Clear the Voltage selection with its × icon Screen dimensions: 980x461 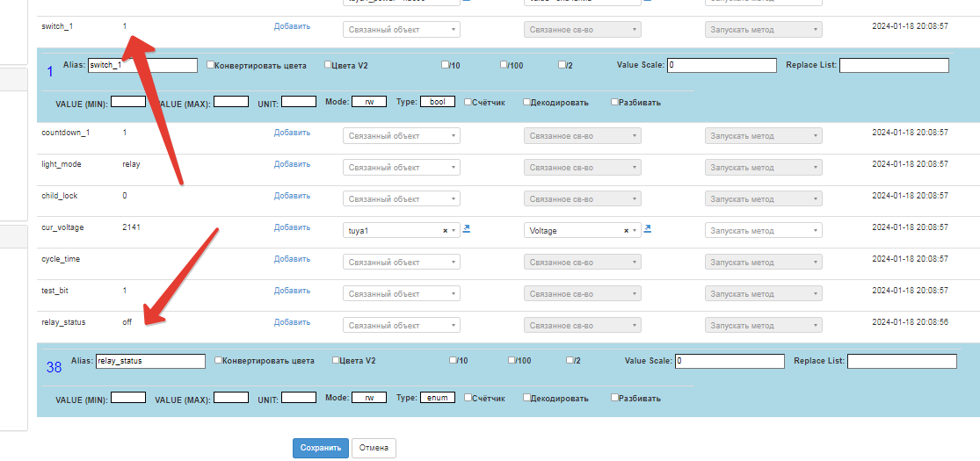tap(626, 231)
